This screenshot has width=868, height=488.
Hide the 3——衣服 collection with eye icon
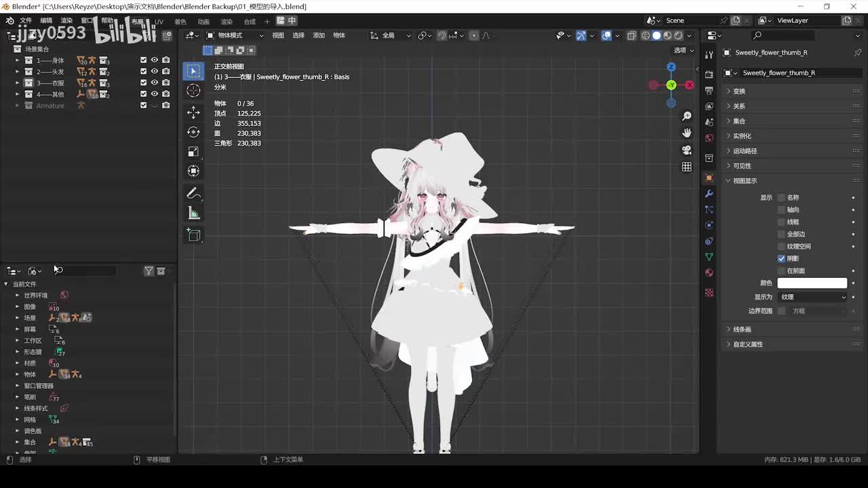155,83
